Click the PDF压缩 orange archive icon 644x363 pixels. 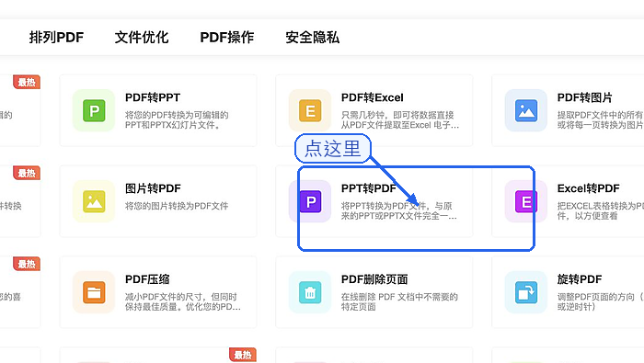click(94, 292)
